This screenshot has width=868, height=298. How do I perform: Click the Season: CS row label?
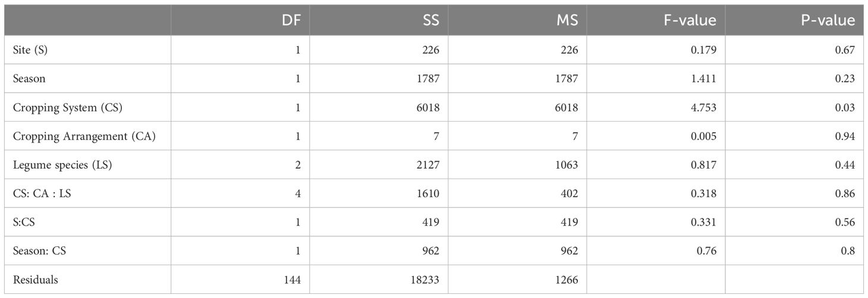[x=39, y=251]
